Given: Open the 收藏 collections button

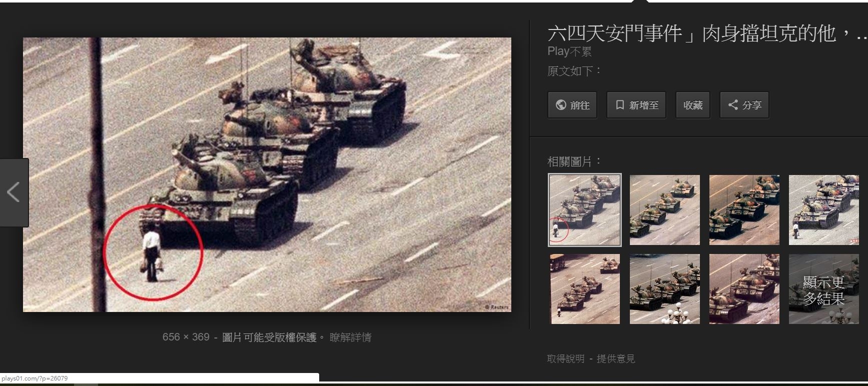Looking at the screenshot, I should 693,105.
